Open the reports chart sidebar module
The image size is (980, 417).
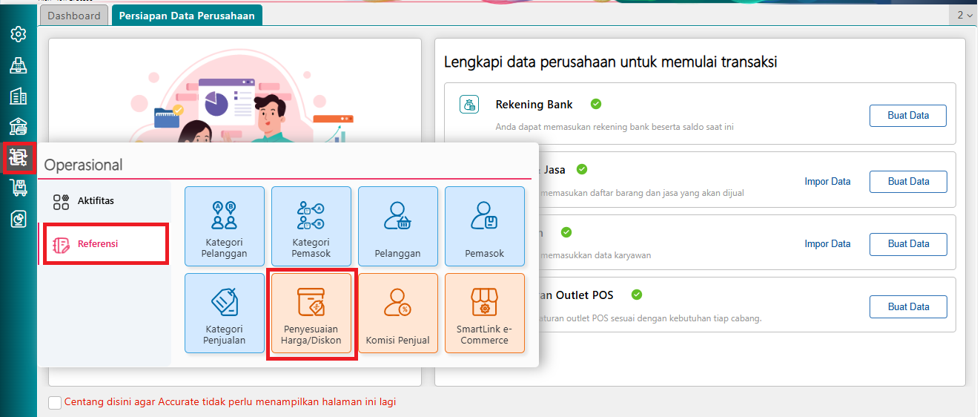click(19, 219)
